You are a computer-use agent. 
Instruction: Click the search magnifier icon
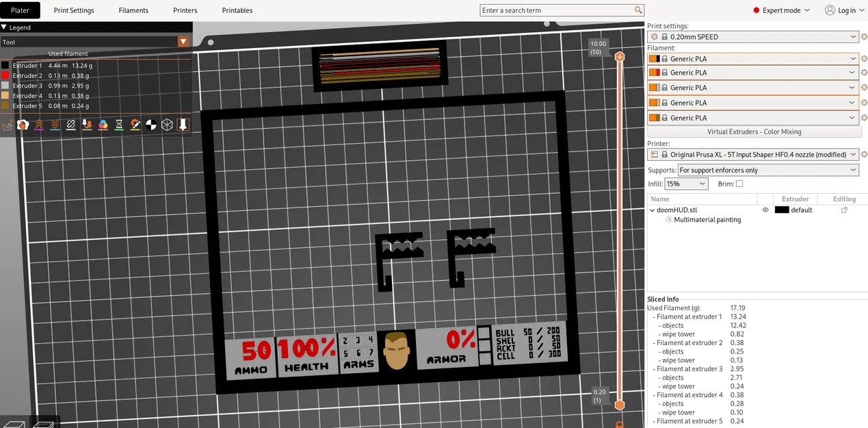point(639,10)
